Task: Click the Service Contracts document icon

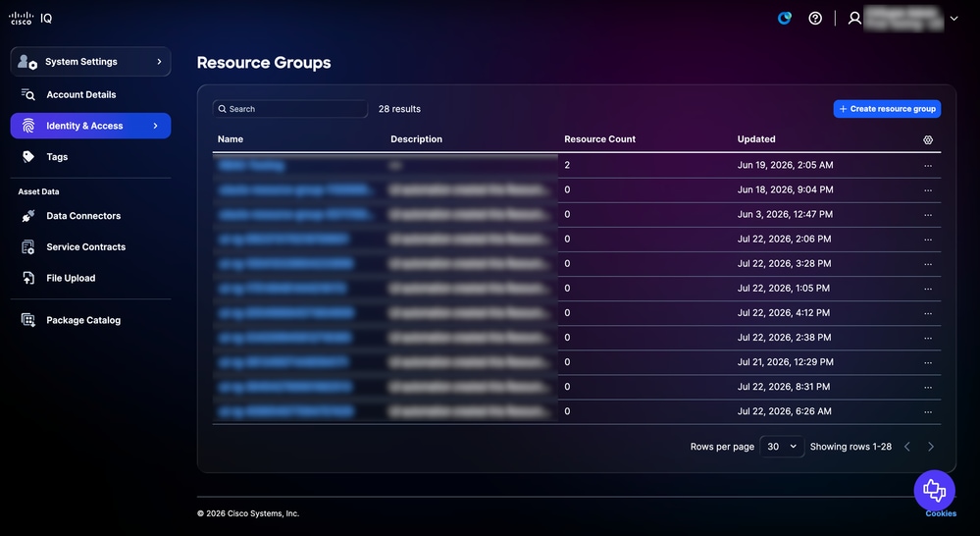Action: 28,247
